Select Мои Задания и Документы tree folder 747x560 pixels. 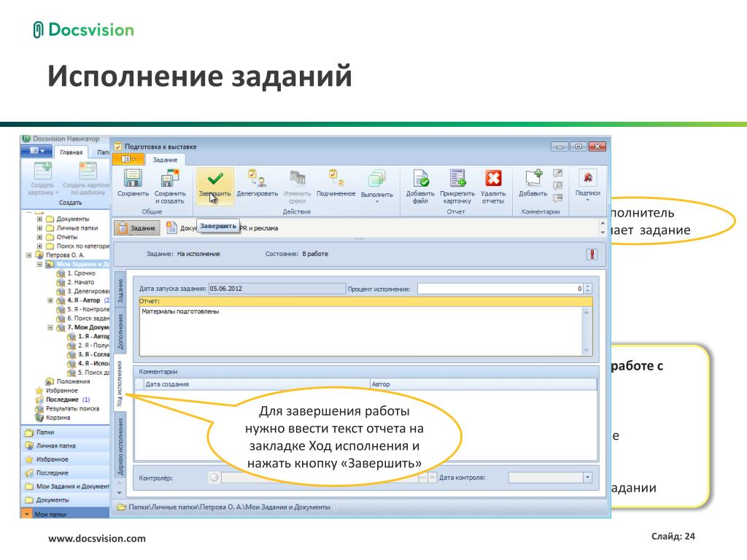[x=78, y=264]
